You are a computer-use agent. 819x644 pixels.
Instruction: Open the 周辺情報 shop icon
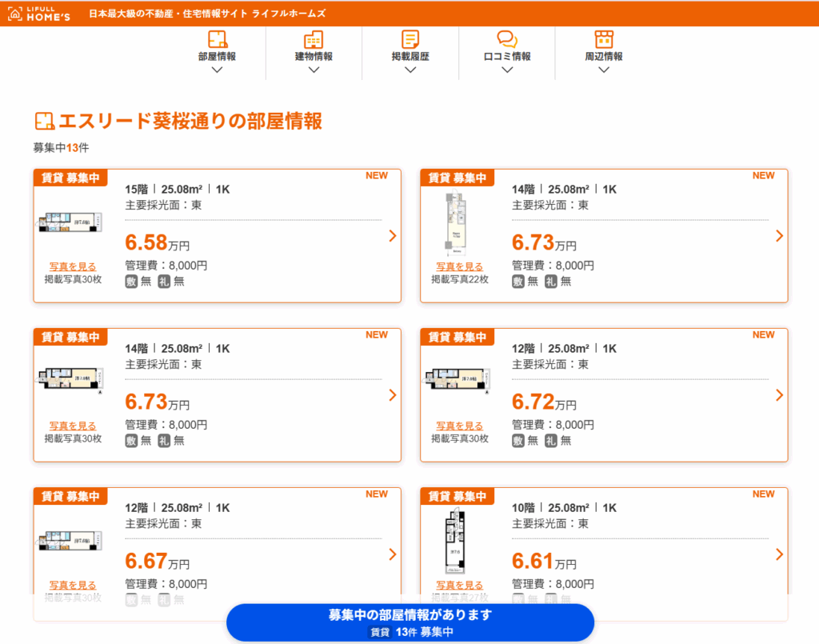click(604, 39)
